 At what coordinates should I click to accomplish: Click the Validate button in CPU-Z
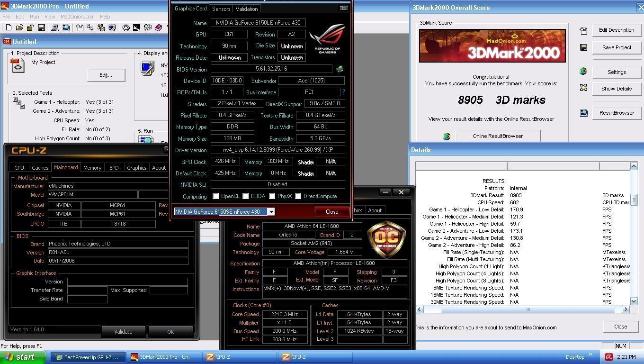click(x=123, y=331)
